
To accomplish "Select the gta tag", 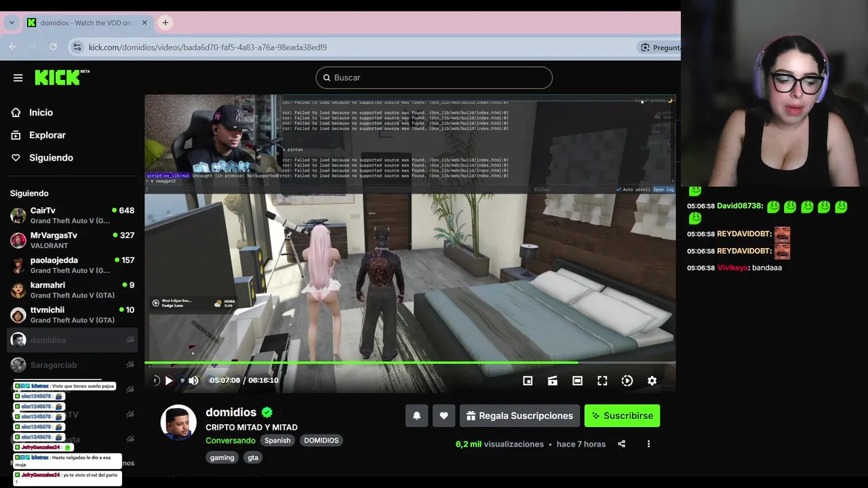I will (x=253, y=457).
